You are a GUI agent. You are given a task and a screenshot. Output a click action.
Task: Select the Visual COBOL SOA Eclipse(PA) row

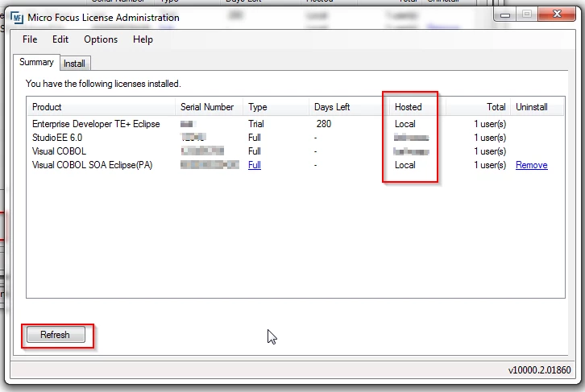pyautogui.click(x=295, y=165)
